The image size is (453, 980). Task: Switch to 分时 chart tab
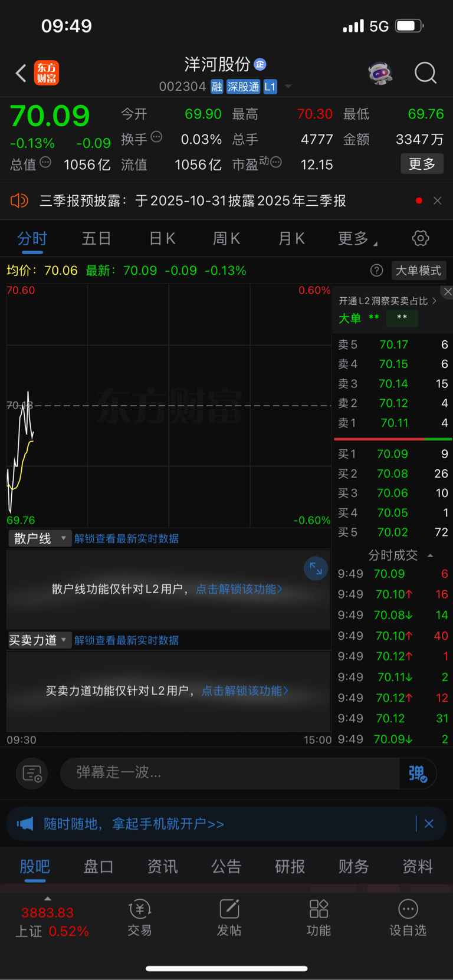[x=32, y=239]
